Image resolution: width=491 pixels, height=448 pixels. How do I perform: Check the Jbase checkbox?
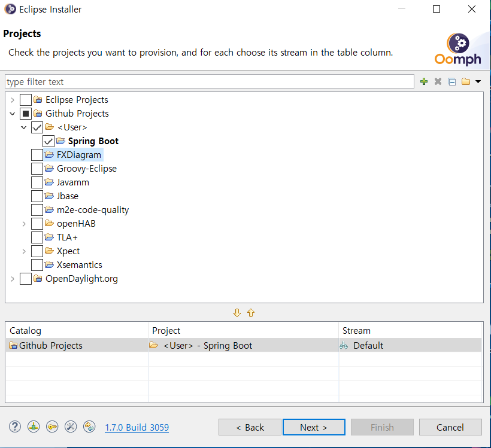(37, 196)
